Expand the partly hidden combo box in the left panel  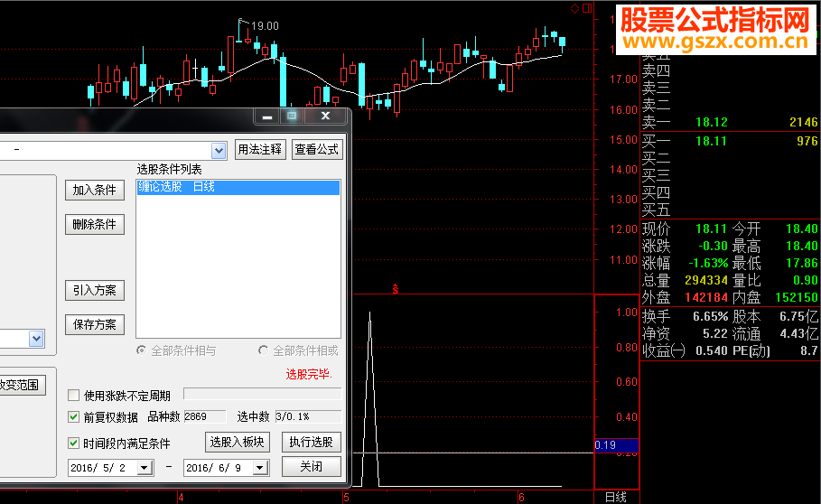(36, 339)
